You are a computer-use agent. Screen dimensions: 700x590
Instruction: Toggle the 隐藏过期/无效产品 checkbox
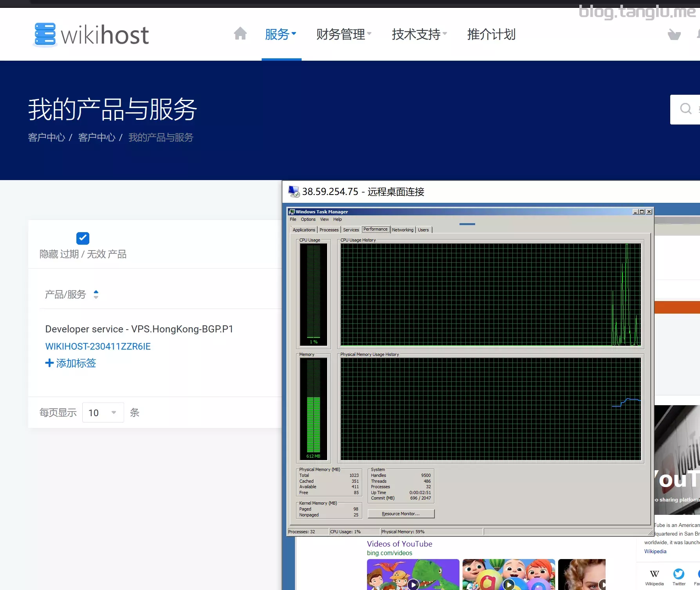(83, 238)
